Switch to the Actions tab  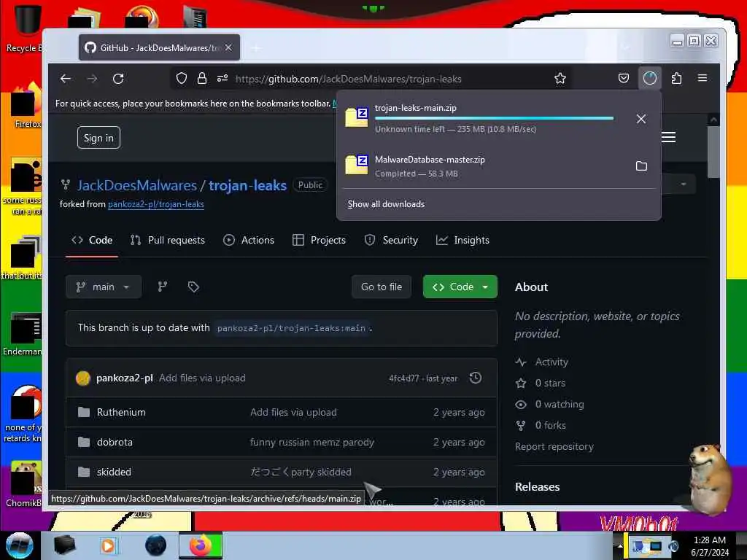(x=249, y=240)
